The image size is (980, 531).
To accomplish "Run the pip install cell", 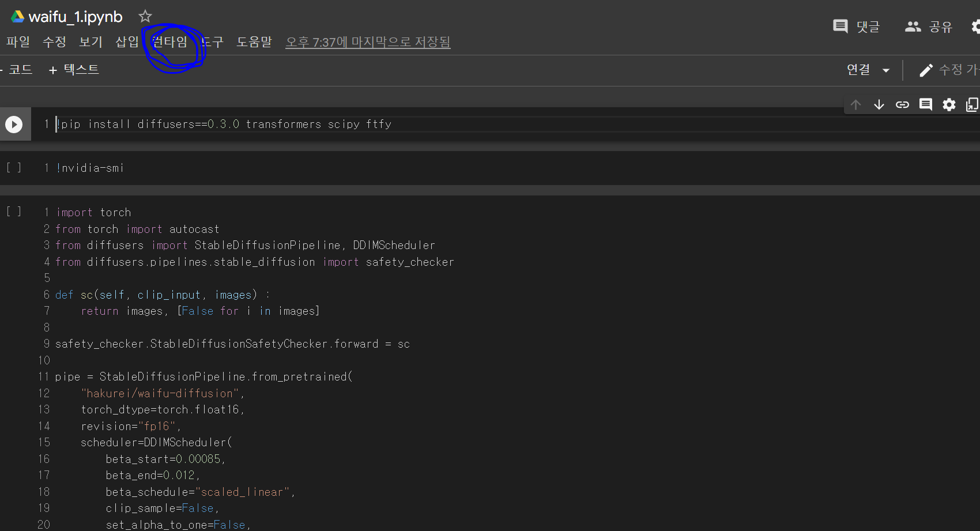I will click(x=14, y=124).
